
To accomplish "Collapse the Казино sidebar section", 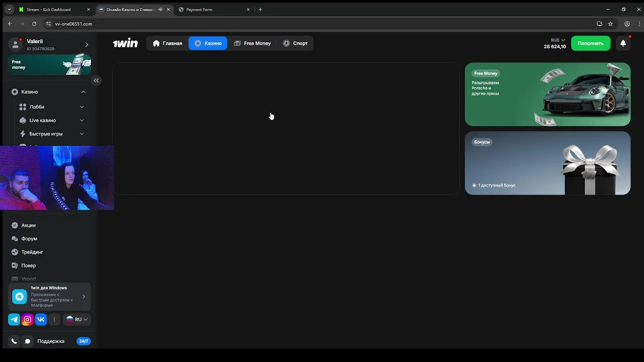I will (x=84, y=92).
